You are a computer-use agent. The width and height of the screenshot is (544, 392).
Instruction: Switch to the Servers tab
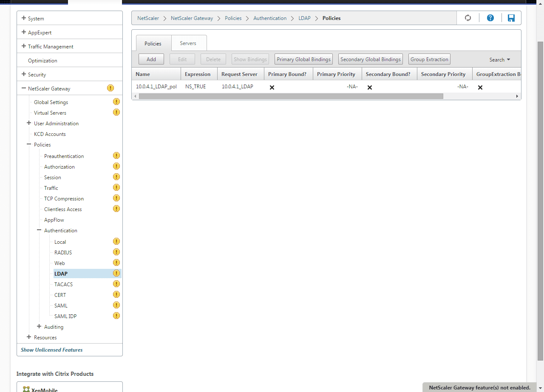point(188,43)
